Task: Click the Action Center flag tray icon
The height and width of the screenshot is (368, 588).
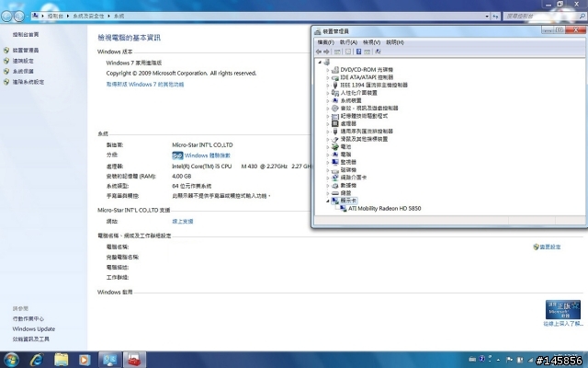Action: 509,360
